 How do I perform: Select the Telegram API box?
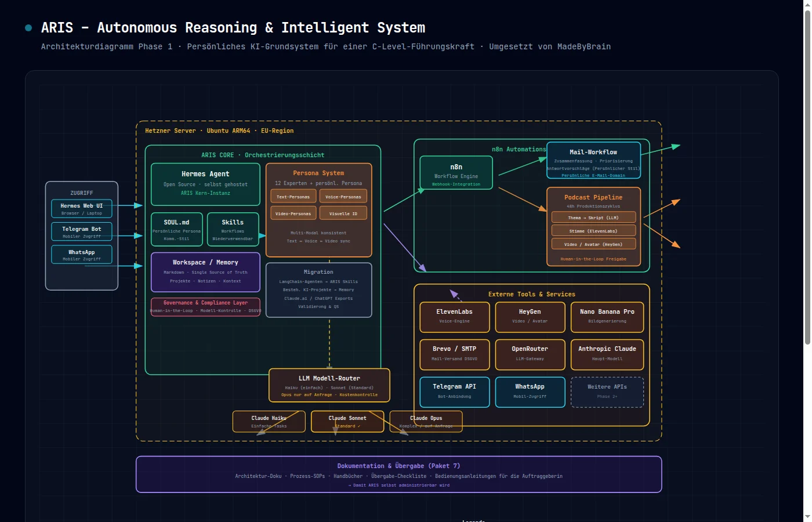pyautogui.click(x=455, y=392)
